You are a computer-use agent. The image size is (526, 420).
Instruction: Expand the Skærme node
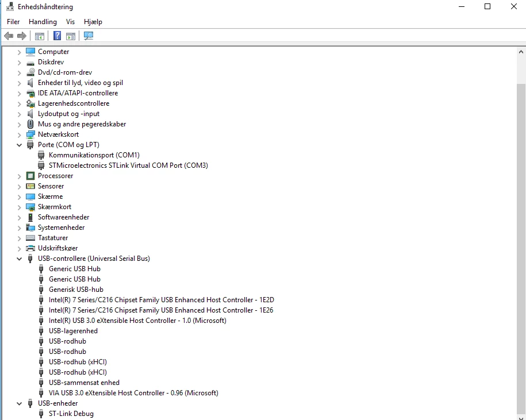tap(19, 196)
